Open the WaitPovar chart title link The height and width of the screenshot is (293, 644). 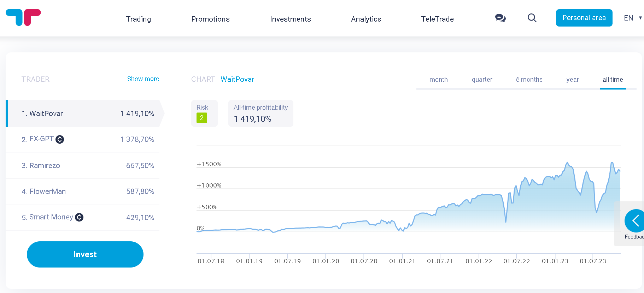click(237, 79)
